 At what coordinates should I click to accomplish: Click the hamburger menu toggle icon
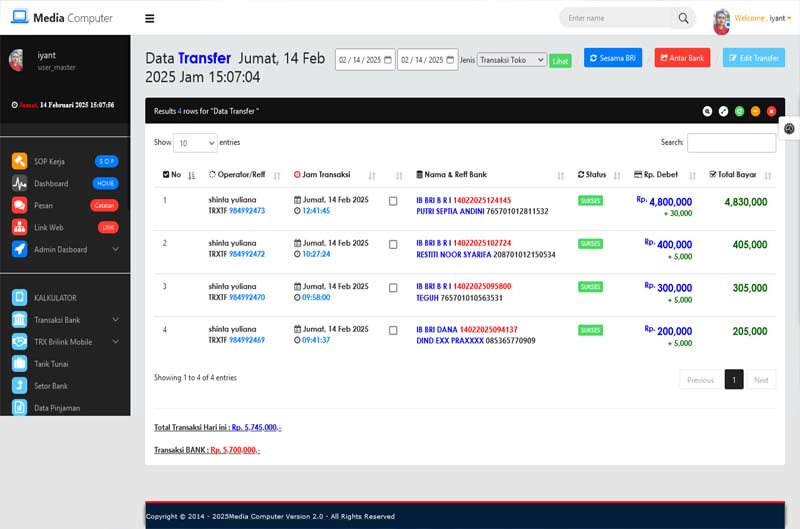149,18
